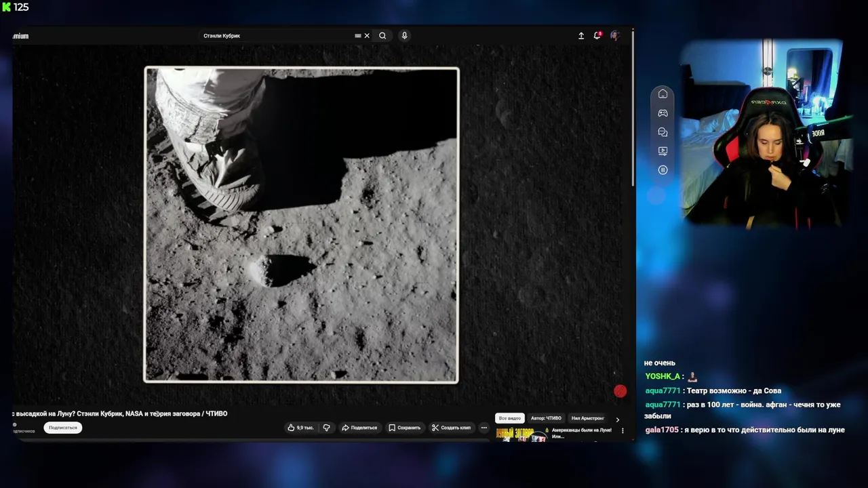Activate voice search microphone icon

click(404, 36)
